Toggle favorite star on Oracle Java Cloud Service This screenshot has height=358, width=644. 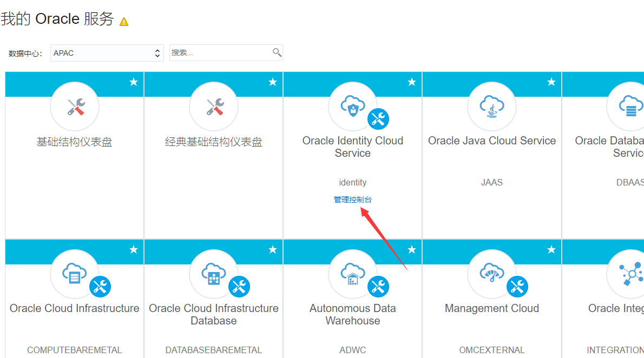click(x=551, y=82)
